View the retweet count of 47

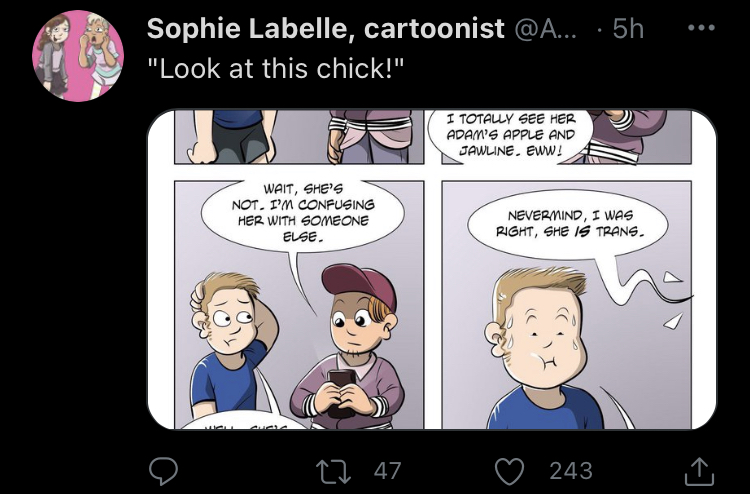click(386, 470)
